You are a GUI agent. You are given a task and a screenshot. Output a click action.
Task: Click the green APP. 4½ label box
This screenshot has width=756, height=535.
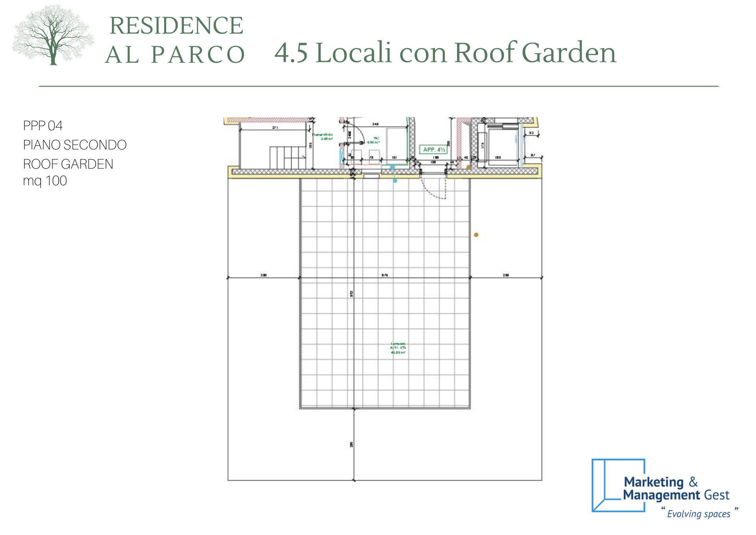click(434, 150)
